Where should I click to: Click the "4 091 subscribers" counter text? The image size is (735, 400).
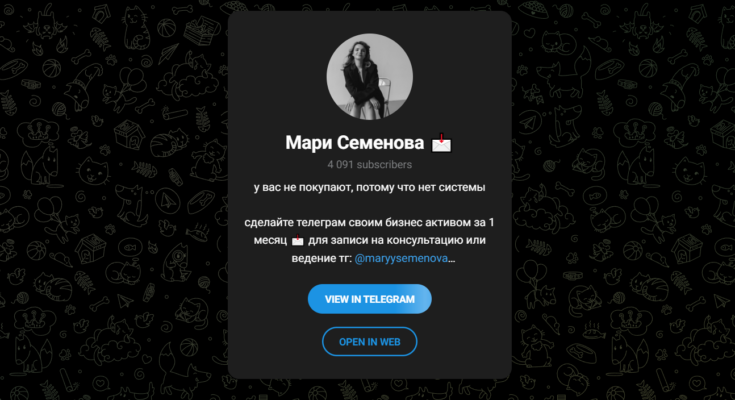pyautogui.click(x=369, y=165)
